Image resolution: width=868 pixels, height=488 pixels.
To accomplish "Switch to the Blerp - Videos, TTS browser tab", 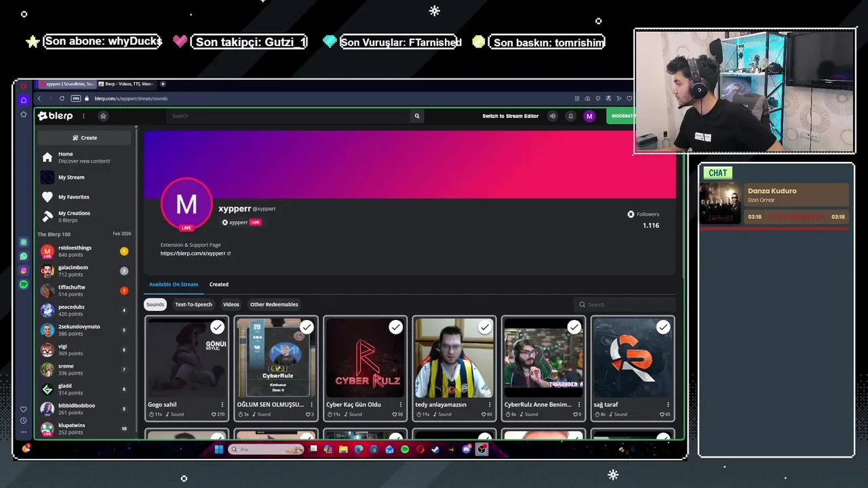I will 126,84.
